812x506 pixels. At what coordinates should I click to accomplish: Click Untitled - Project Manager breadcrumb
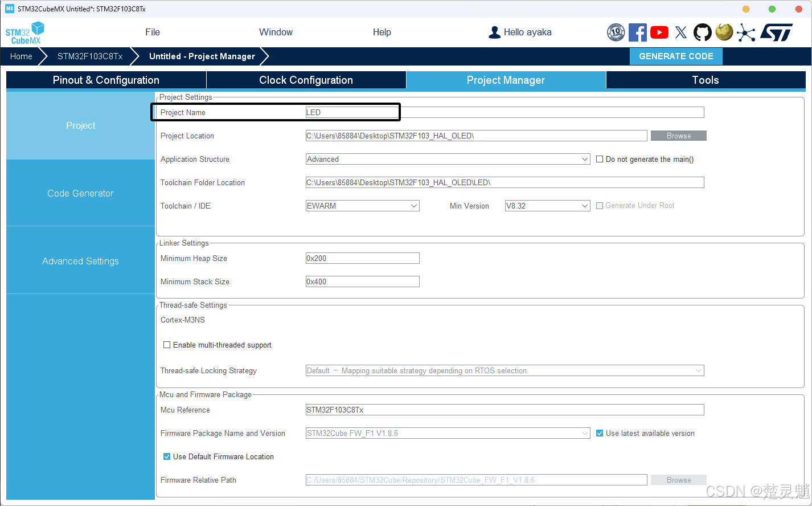[202, 56]
